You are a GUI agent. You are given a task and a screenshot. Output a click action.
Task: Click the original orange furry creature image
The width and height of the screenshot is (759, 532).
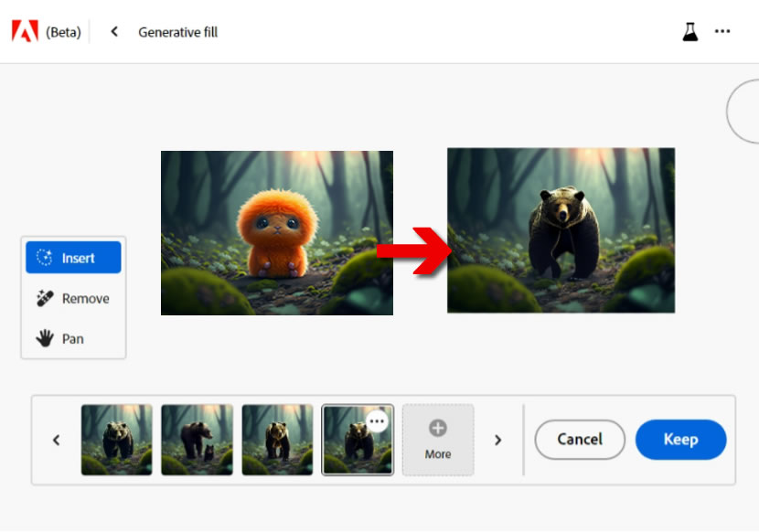point(276,233)
